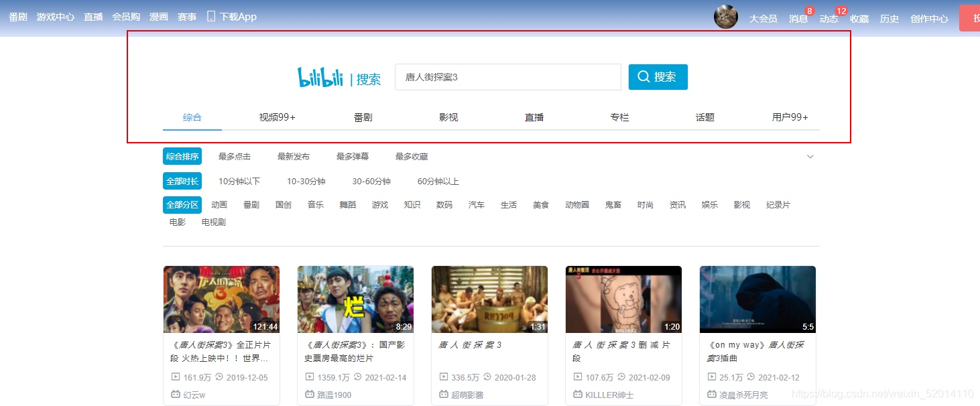Click magnifier icon in the 搜索 button
980x406 pixels.
(x=644, y=77)
